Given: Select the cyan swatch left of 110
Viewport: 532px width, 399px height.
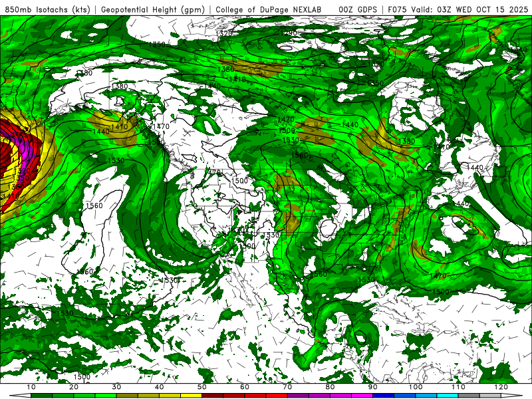Looking at the screenshot, I should 448,396.
